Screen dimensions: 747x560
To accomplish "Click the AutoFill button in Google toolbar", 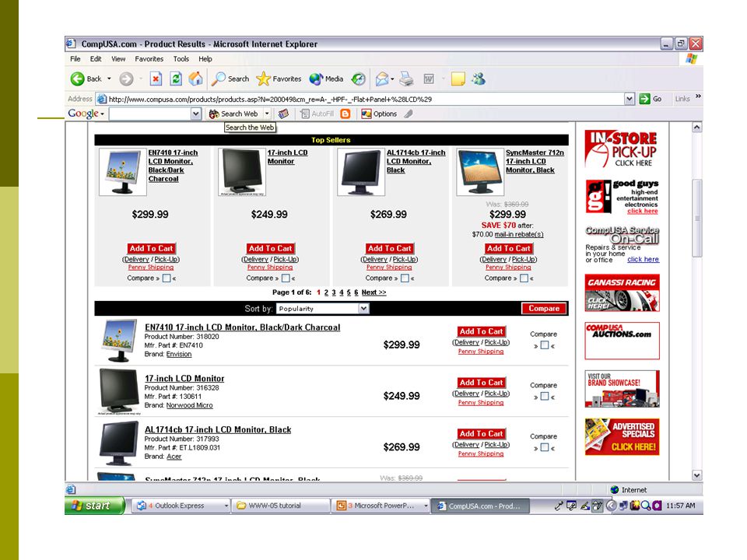I will point(317,114).
